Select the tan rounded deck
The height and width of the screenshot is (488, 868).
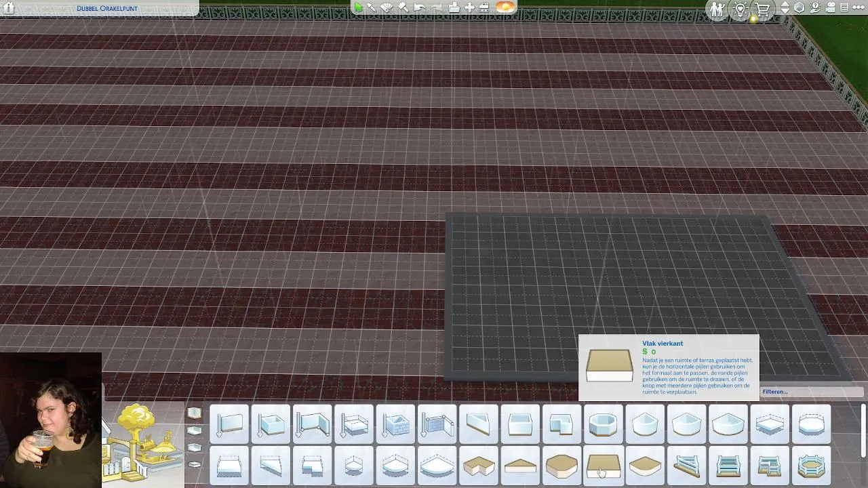click(645, 466)
